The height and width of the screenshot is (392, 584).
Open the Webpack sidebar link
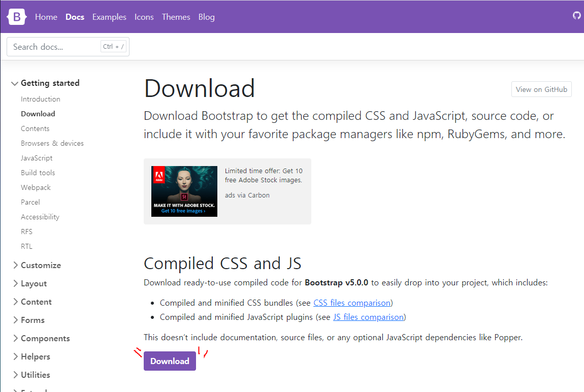click(36, 187)
